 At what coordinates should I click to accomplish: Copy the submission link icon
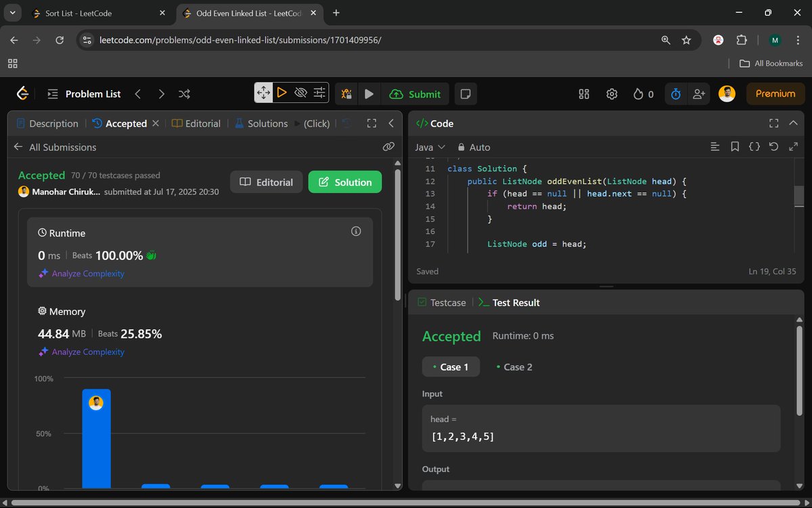pos(388,146)
